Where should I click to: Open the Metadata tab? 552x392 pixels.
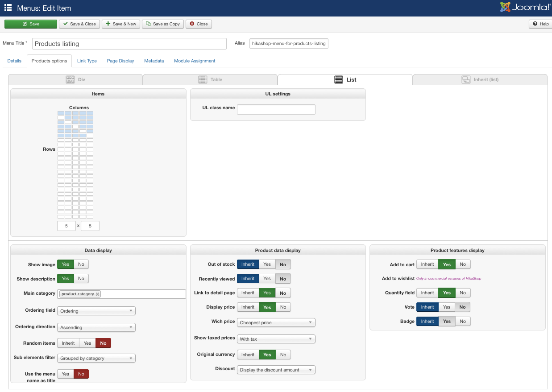point(154,61)
